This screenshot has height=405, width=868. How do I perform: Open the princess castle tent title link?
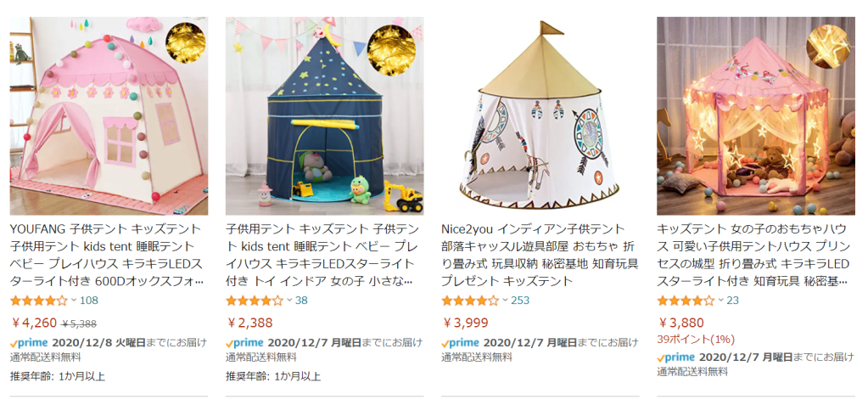[753, 256]
